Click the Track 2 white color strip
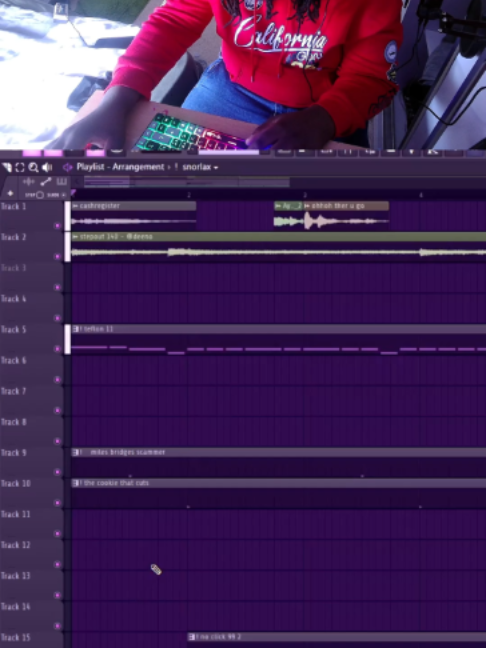Viewport: 486px width, 648px height. [67, 247]
